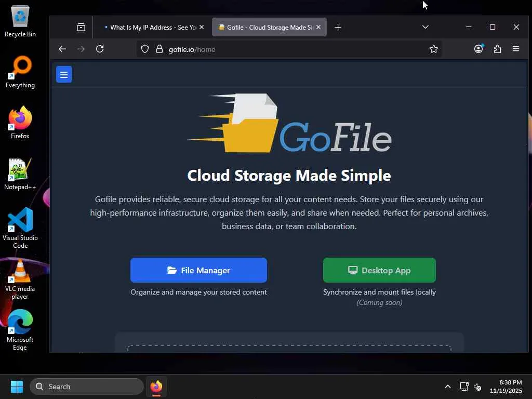The width and height of the screenshot is (532, 399).
Task: Show hidden system tray icons chevron
Action: pyautogui.click(x=448, y=387)
